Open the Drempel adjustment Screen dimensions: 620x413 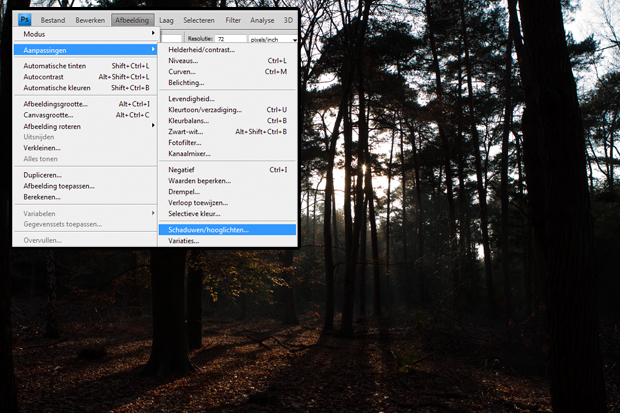(227, 192)
